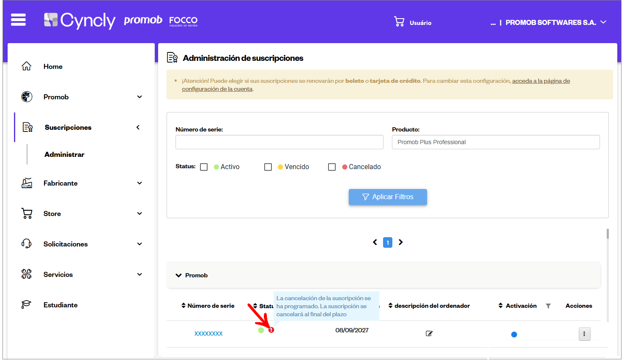This screenshot has height=364, width=627.
Task: Open the Estudiante menu item
Action: 60,305
